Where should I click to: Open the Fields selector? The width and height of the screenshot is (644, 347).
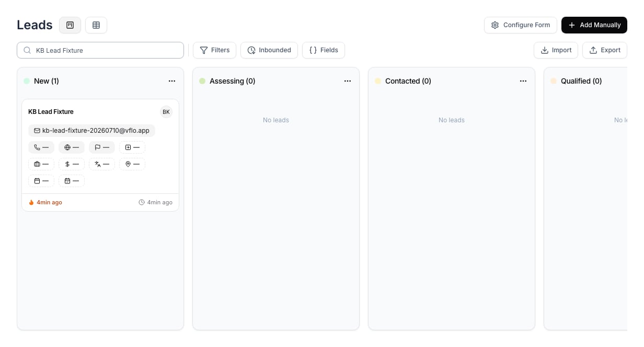click(x=324, y=50)
